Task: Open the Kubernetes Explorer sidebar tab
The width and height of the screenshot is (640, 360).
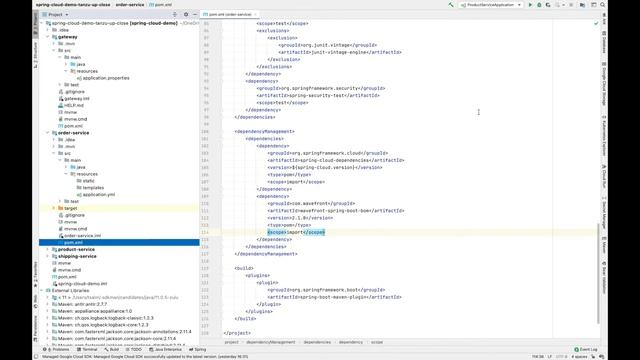Action: [x=604, y=136]
